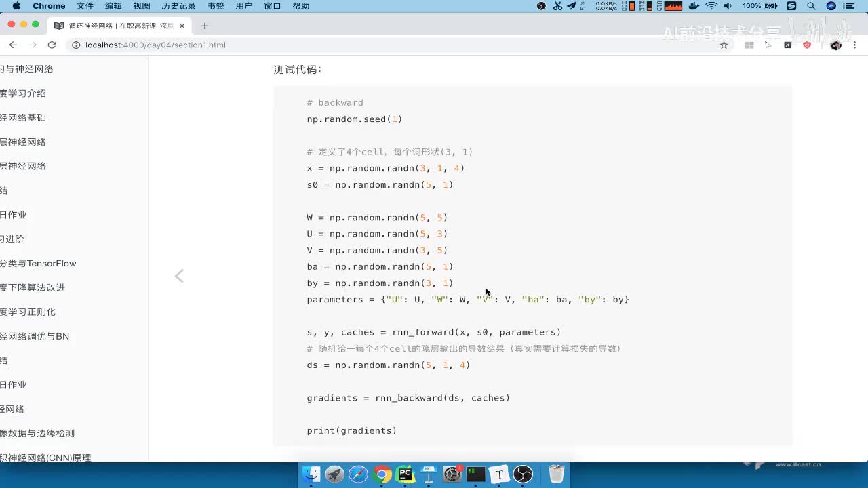Open System Preferences from the Dock
The height and width of the screenshot is (488, 868).
click(x=452, y=474)
